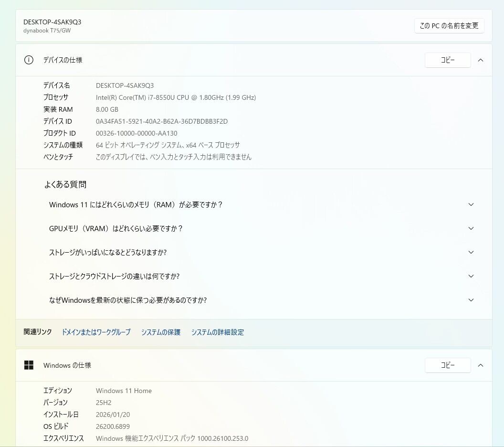Click the info icon beside デバイスの仕様
Viewport: 504px width, 447px height.
(29, 60)
